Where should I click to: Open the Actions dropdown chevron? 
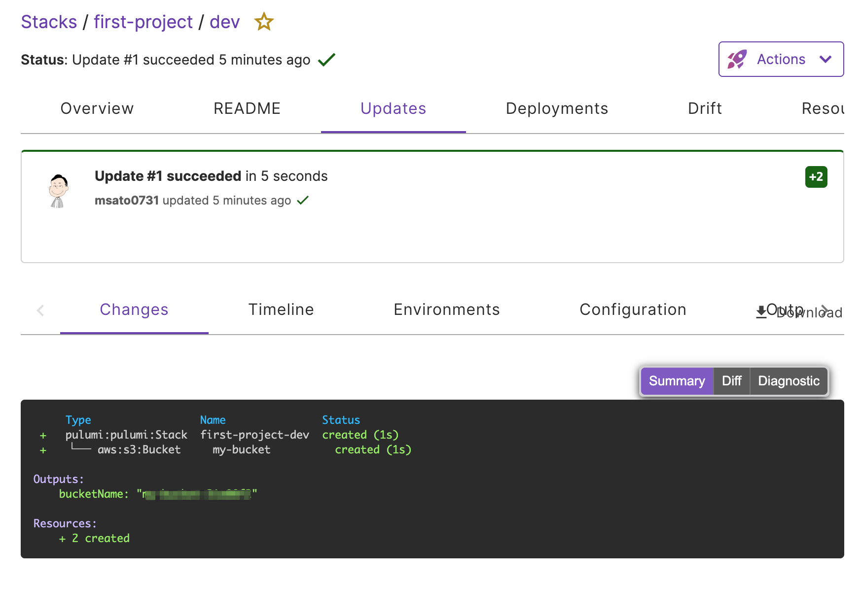825,59
